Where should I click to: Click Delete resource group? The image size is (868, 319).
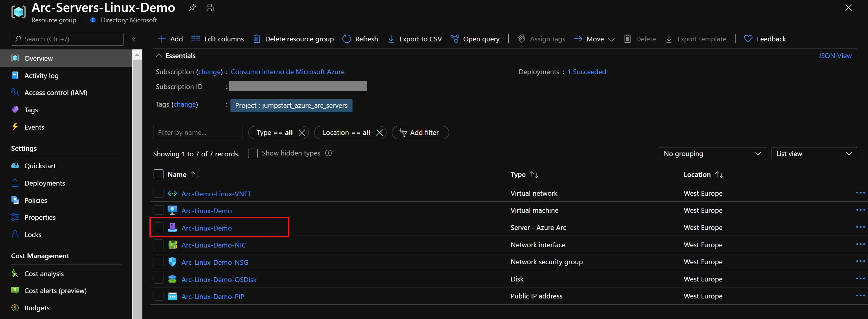coord(293,39)
